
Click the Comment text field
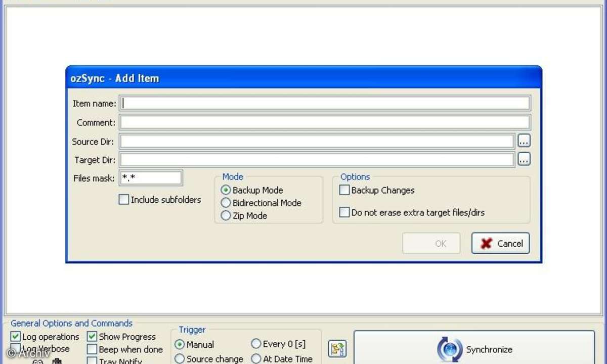325,122
